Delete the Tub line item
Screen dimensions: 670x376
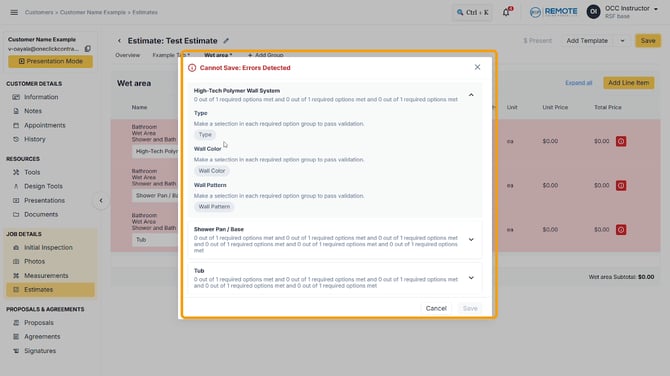621,230
